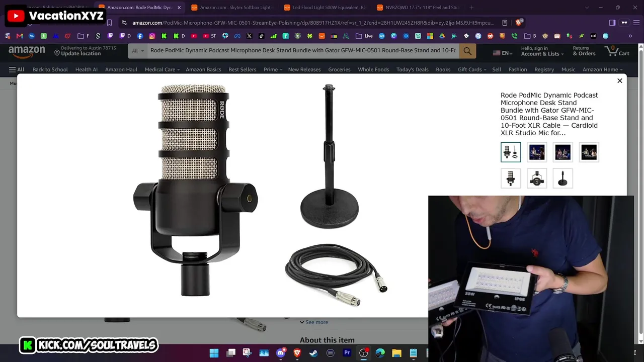This screenshot has width=644, height=362.
Task: Open the Live bookmarks folder
Action: point(364,36)
